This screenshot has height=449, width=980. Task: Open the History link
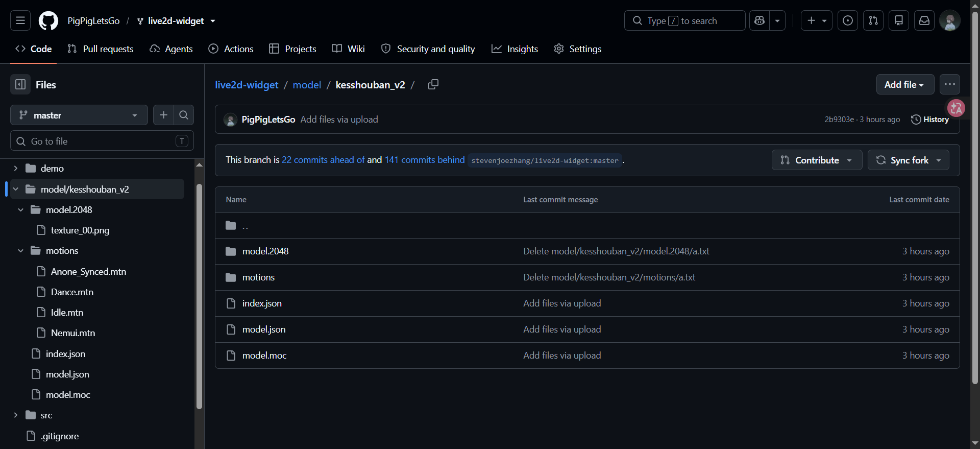click(930, 120)
